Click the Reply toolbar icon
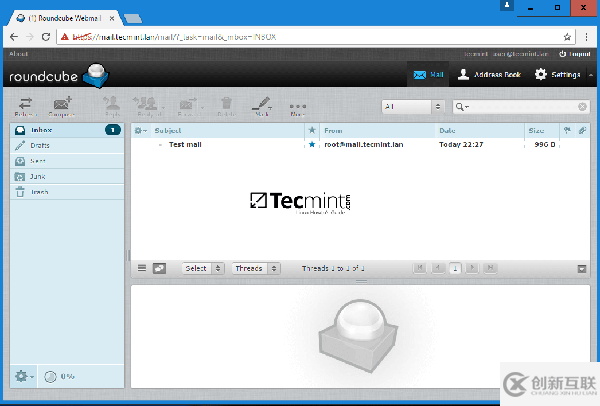The height and width of the screenshot is (406, 600). click(112, 106)
